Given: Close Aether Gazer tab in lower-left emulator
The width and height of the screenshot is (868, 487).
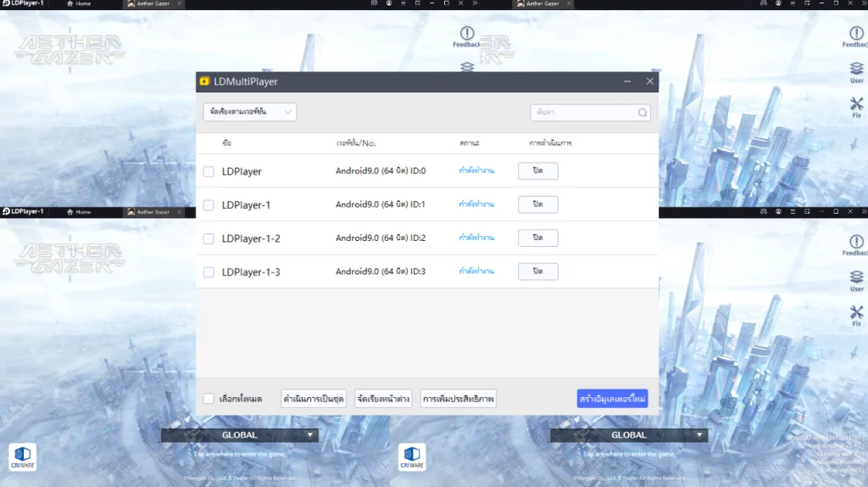Looking at the screenshot, I should tap(180, 211).
